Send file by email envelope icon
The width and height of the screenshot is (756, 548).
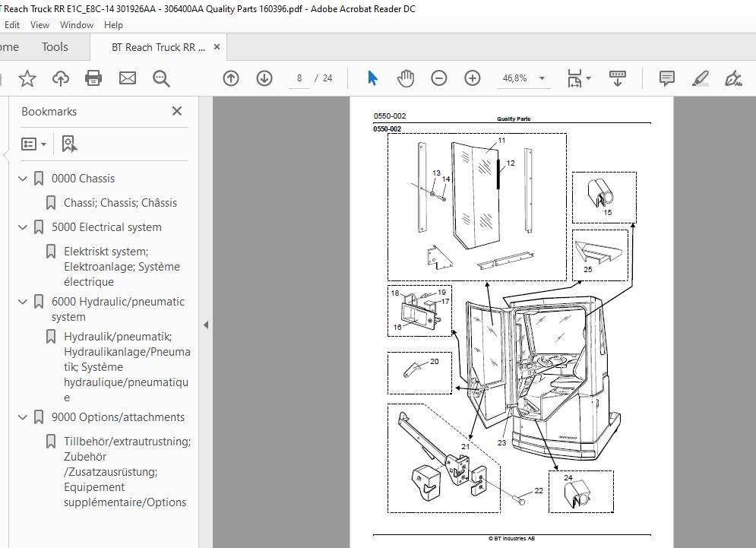tap(127, 78)
